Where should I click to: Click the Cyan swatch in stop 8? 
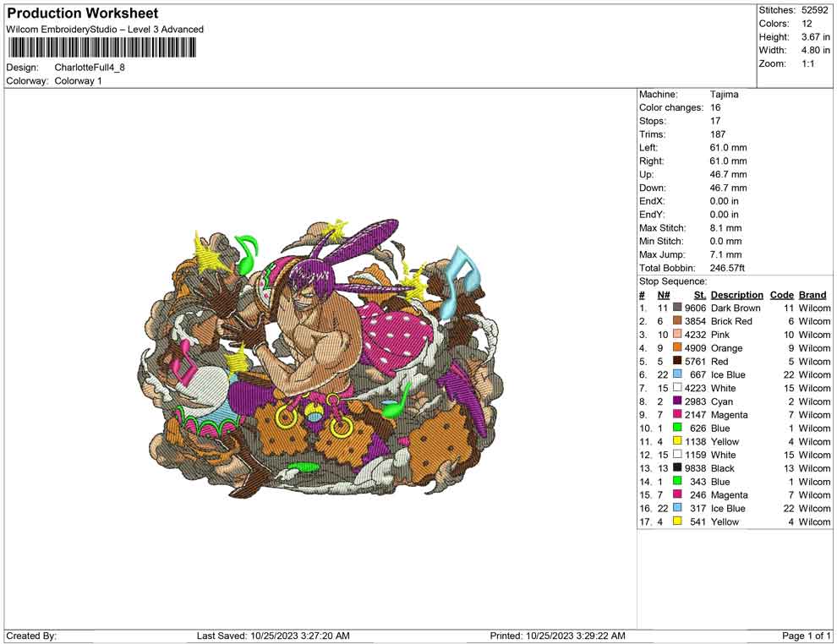pyautogui.click(x=677, y=401)
